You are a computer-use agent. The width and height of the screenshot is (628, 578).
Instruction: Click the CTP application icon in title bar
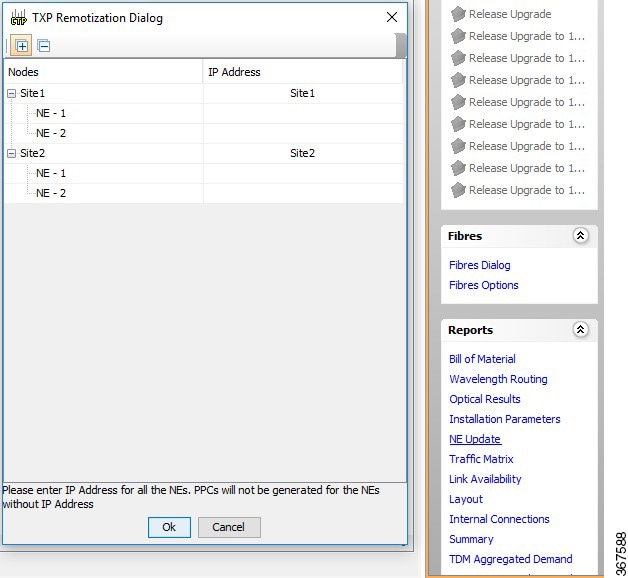[x=18, y=18]
